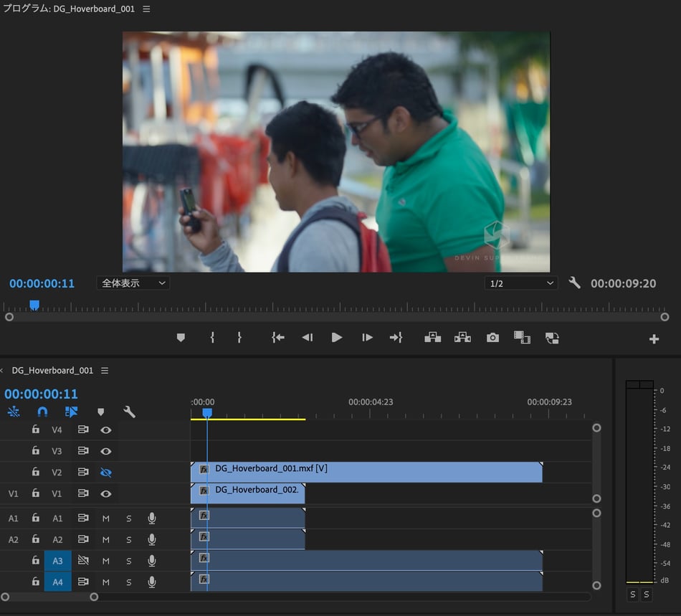Toggle Snap magnet in timeline
This screenshot has width=681, height=616.
(42, 412)
